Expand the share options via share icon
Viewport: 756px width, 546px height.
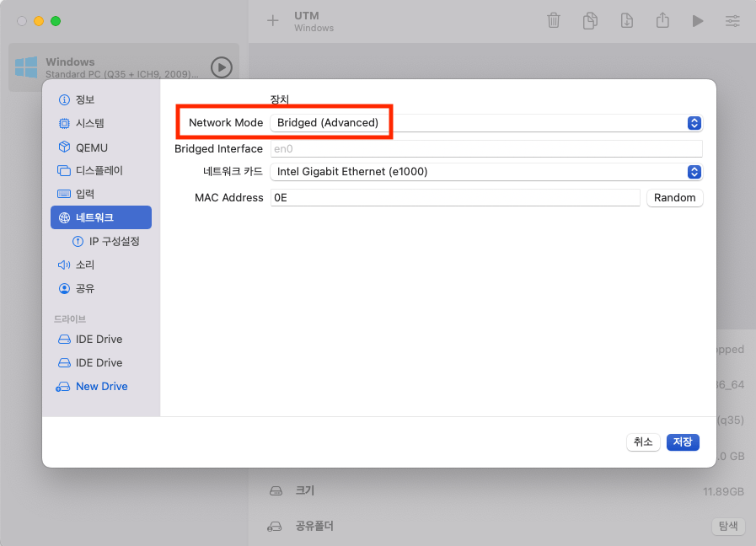[x=662, y=20]
